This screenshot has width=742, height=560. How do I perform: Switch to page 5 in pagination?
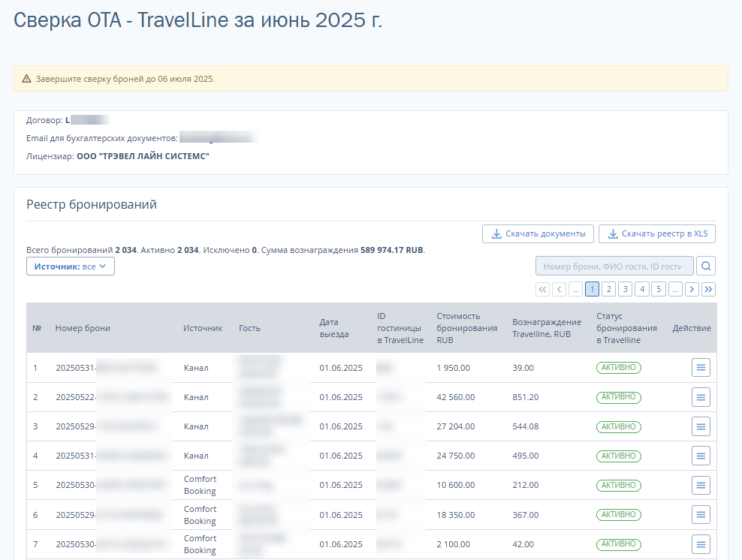tap(659, 289)
